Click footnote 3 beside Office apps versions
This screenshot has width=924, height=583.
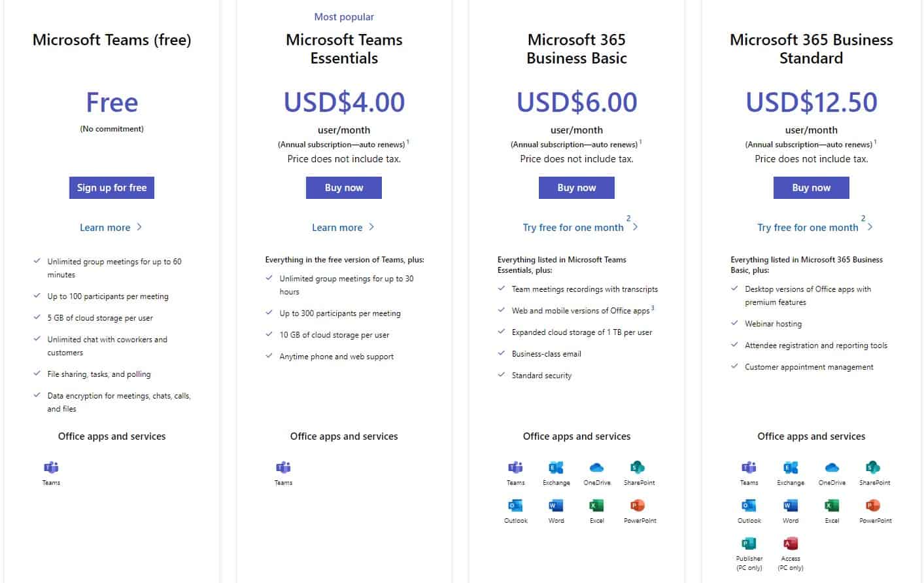click(x=653, y=308)
